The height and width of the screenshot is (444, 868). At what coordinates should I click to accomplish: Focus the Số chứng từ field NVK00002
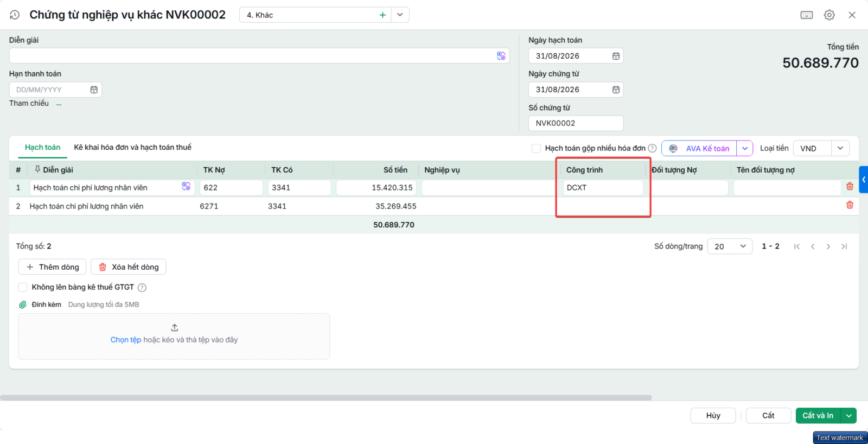(576, 123)
